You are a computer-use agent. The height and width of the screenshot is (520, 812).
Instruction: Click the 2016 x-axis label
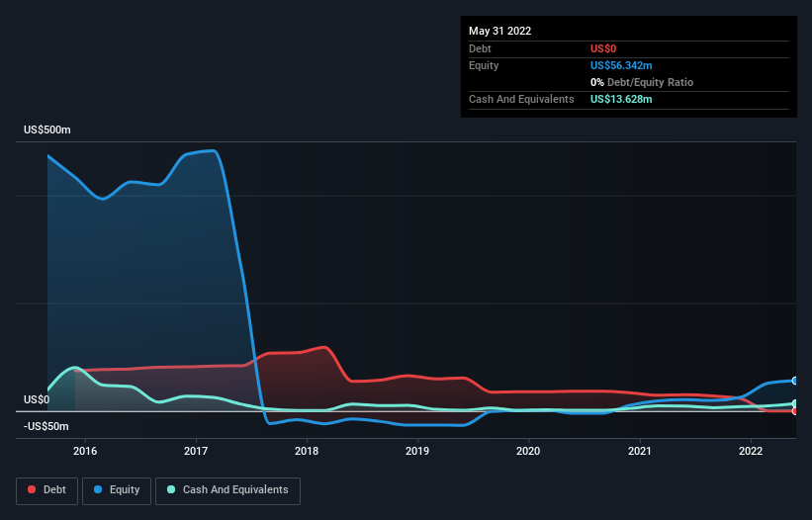pos(85,451)
